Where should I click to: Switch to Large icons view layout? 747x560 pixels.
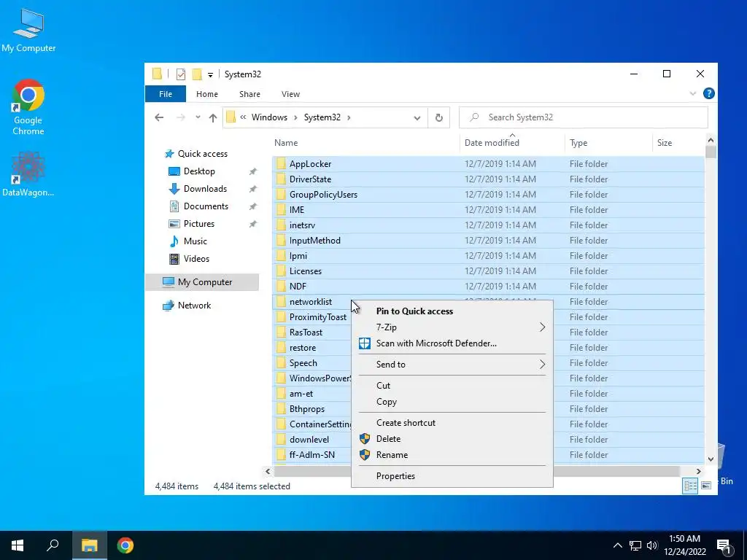pos(706,486)
